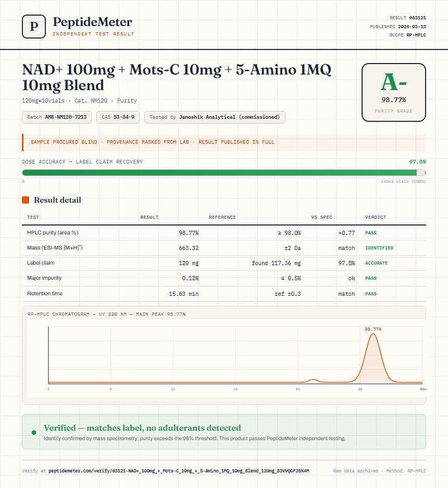448x488 pixels.
Task: Click the PASS verdict in Major impurity row
Action: (x=371, y=278)
